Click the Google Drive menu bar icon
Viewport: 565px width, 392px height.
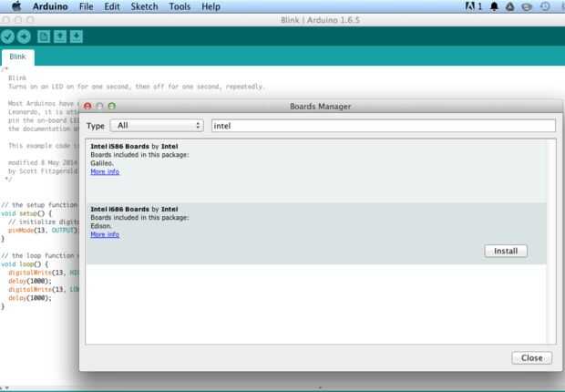pyautogui.click(x=510, y=6)
